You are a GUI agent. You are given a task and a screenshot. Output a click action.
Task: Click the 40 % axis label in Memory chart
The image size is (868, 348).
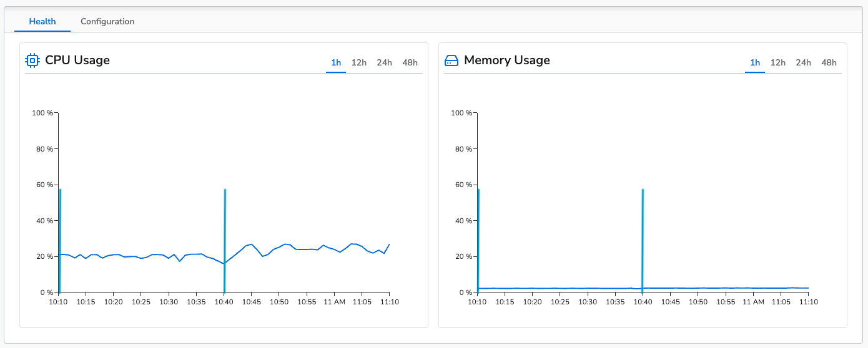pos(463,221)
